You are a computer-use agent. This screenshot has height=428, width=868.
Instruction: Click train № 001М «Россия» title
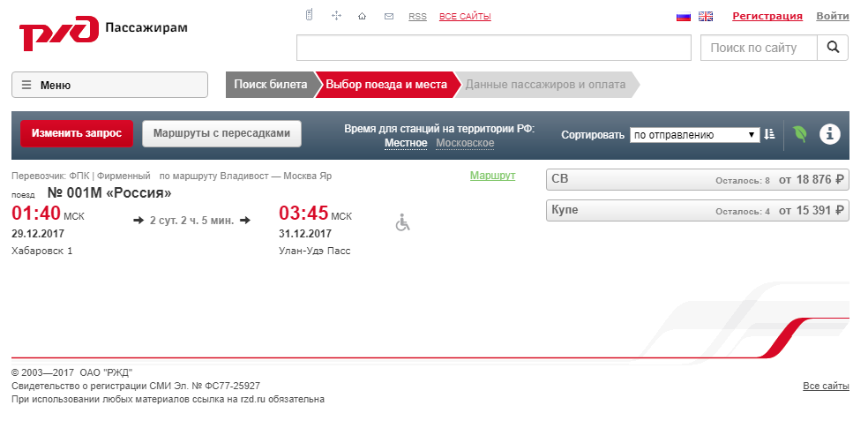109,192
